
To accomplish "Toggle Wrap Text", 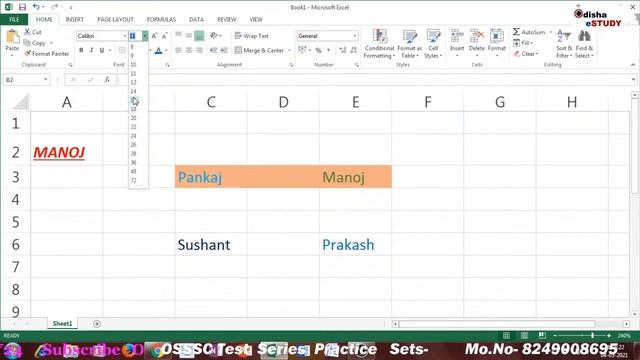I will pos(252,36).
